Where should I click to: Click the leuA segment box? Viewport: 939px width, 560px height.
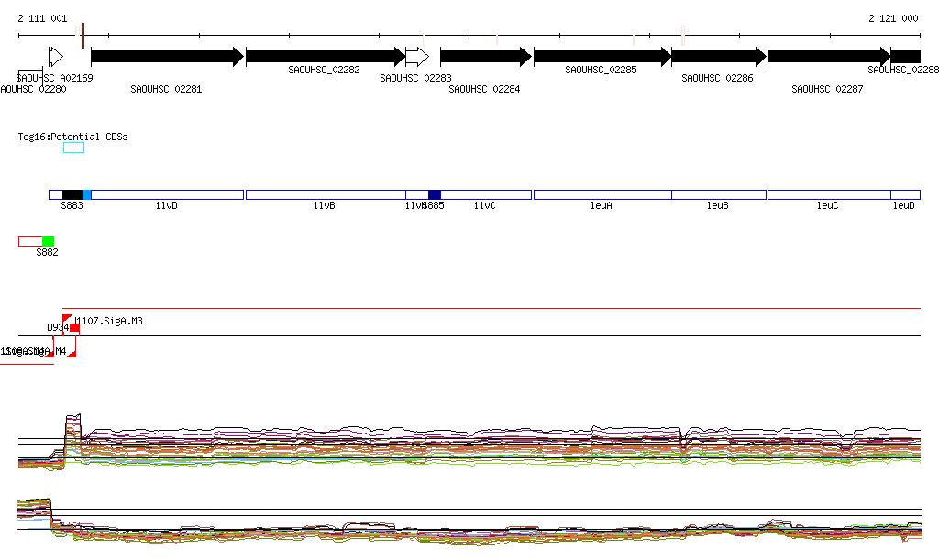(x=602, y=194)
